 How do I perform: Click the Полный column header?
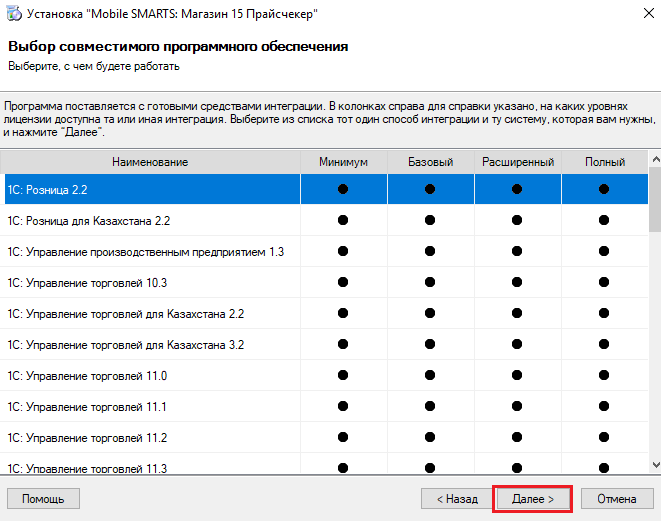point(605,162)
